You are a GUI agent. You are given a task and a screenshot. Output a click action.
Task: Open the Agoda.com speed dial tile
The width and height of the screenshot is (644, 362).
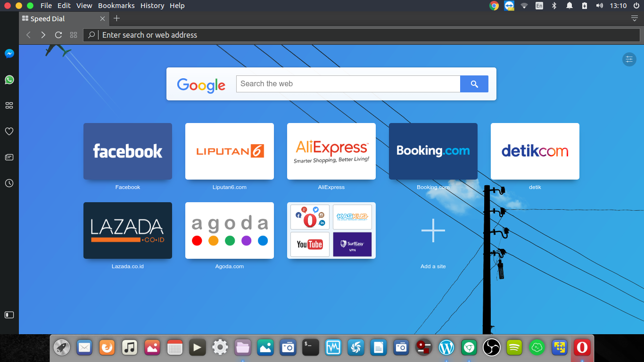coord(230,230)
